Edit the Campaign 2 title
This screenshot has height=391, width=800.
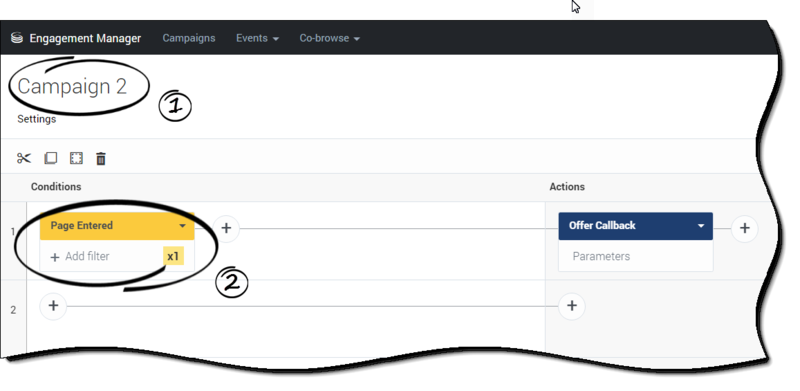[72, 87]
